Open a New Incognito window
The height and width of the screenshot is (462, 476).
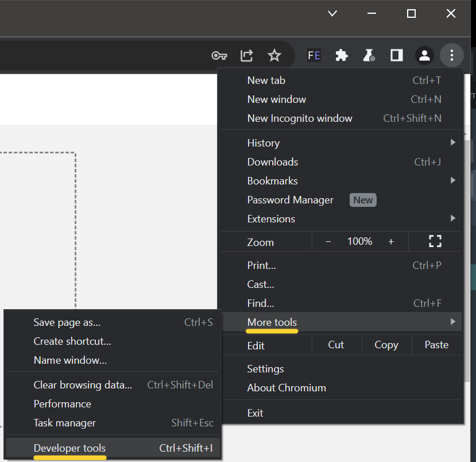[300, 118]
